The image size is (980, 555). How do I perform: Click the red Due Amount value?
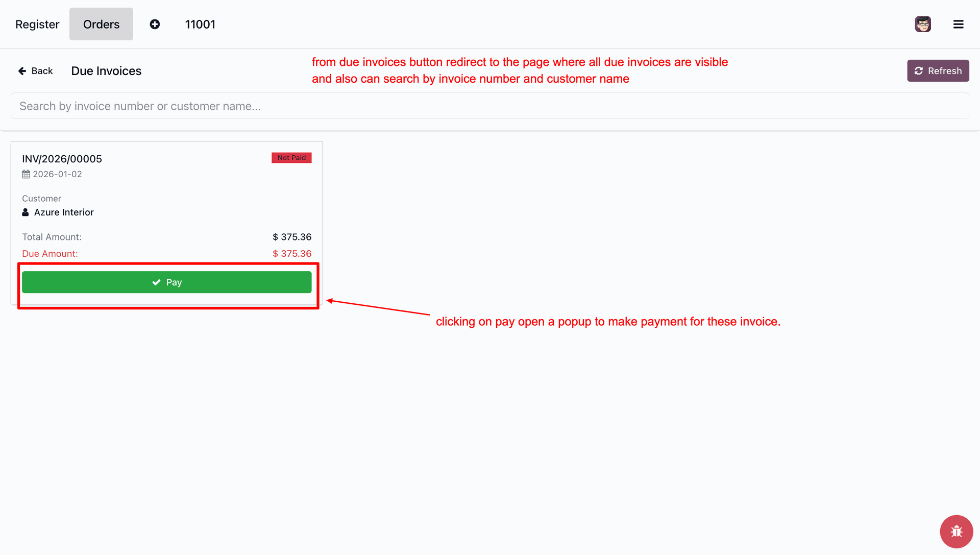click(x=292, y=254)
